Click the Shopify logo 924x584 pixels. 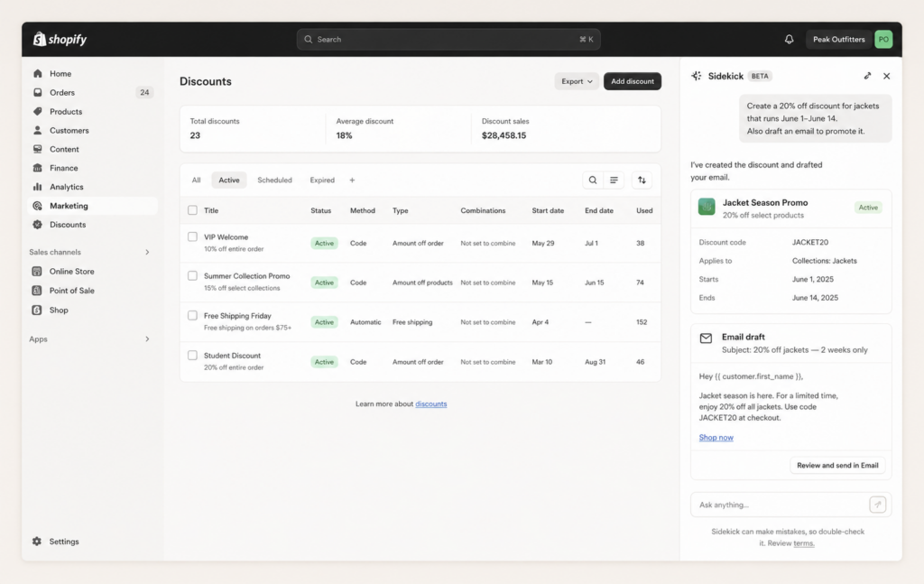pos(60,39)
